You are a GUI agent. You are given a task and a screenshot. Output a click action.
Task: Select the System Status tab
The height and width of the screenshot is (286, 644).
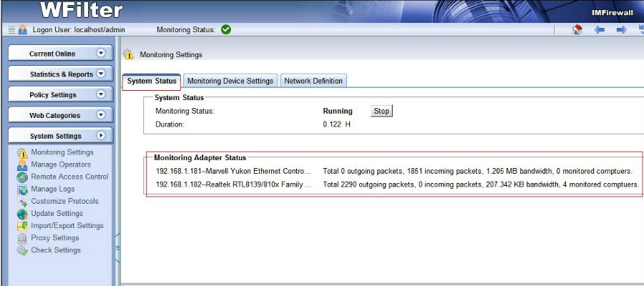(152, 82)
